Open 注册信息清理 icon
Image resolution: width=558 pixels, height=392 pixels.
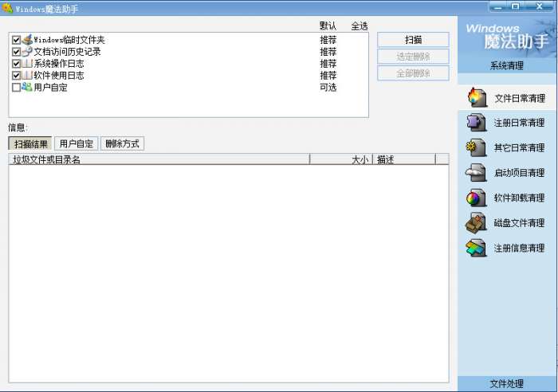476,248
